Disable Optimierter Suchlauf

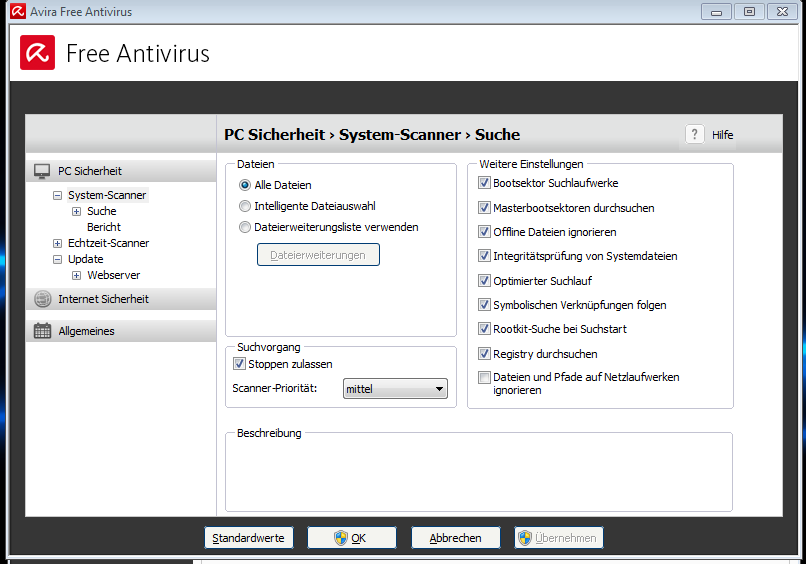coord(484,281)
